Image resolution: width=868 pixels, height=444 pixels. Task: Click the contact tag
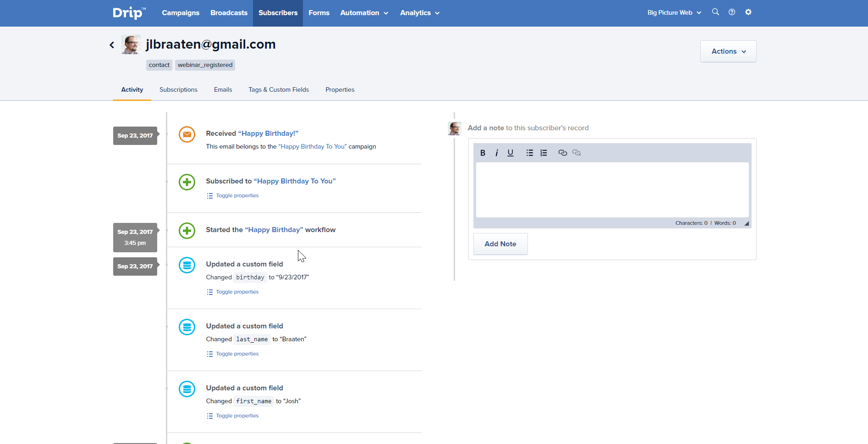[159, 65]
